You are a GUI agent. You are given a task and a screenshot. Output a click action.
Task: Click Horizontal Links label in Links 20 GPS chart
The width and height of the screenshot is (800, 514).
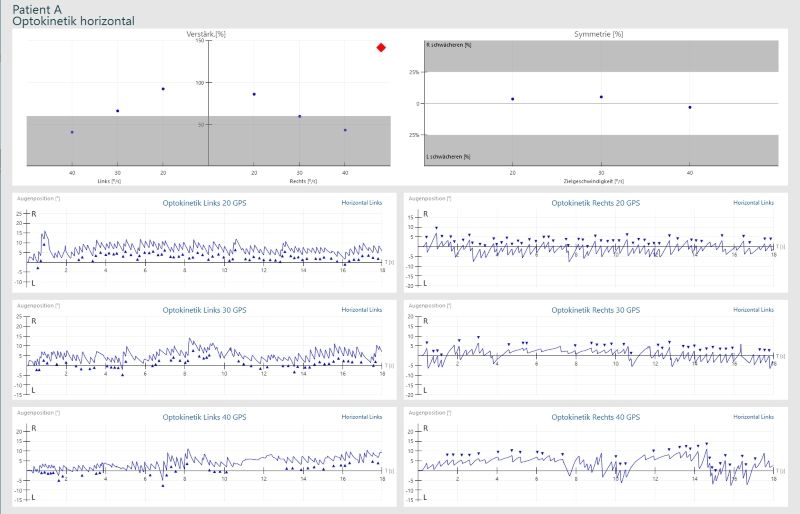[362, 203]
